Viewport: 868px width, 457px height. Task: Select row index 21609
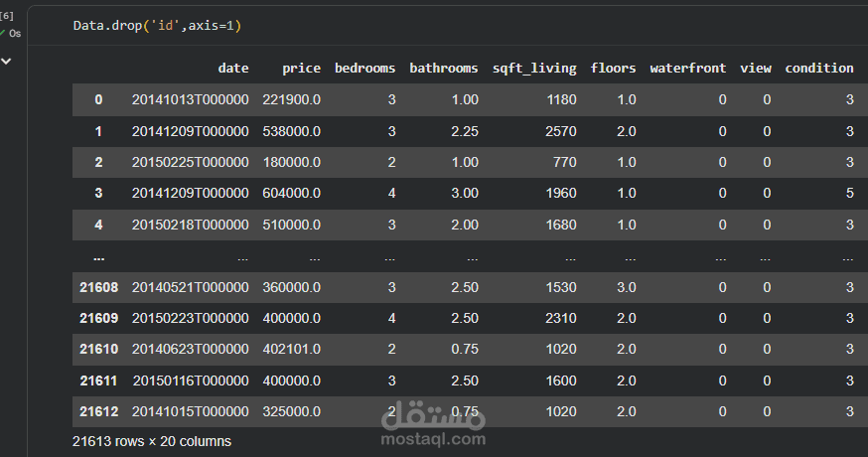tap(98, 319)
